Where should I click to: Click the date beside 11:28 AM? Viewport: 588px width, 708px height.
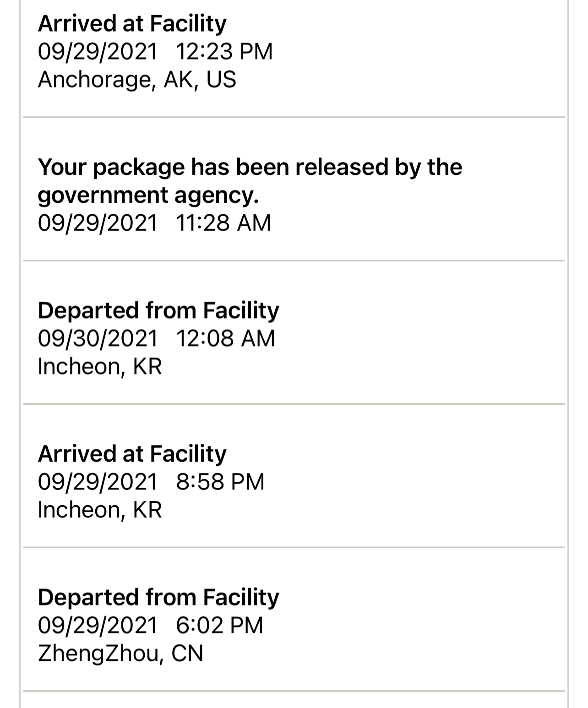tap(98, 223)
